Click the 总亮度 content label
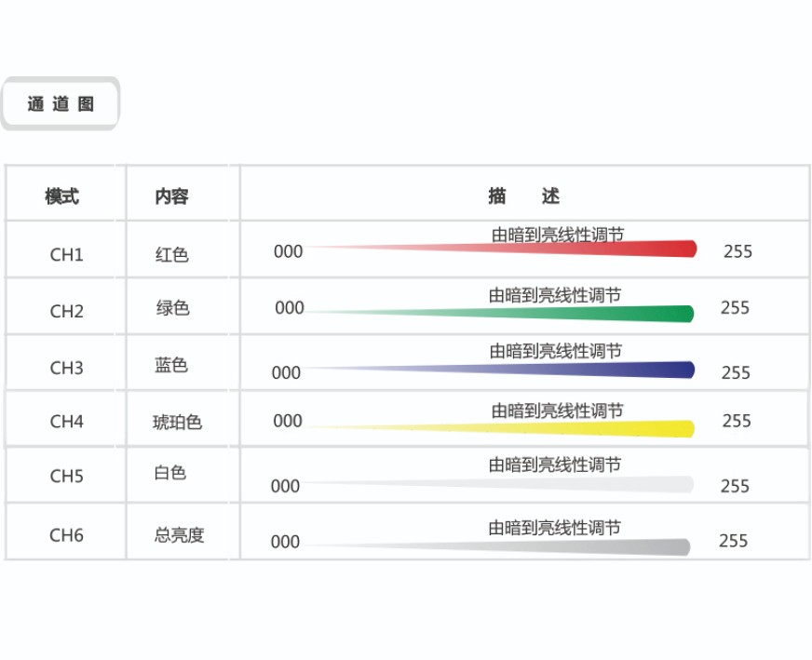This screenshot has height=660, width=812. [x=179, y=535]
